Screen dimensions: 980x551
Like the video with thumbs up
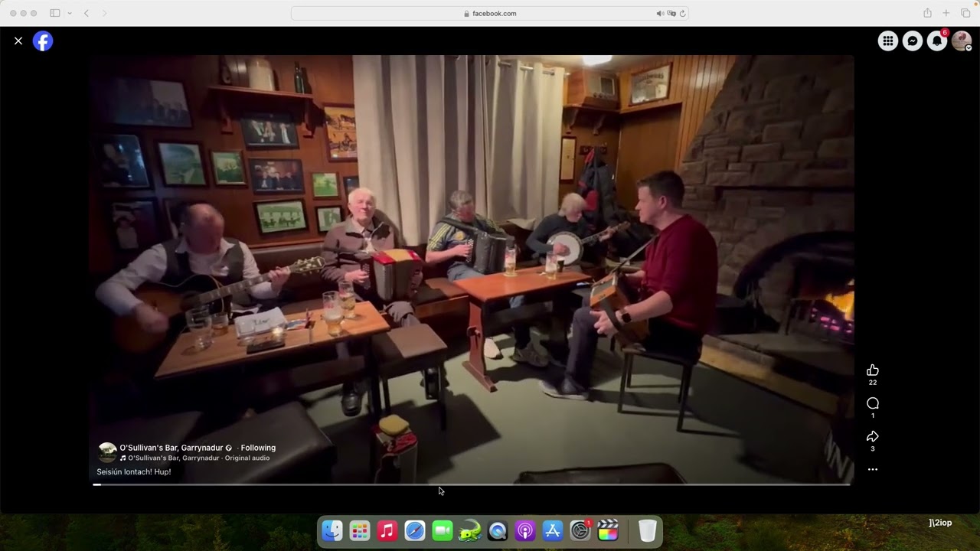click(x=873, y=370)
